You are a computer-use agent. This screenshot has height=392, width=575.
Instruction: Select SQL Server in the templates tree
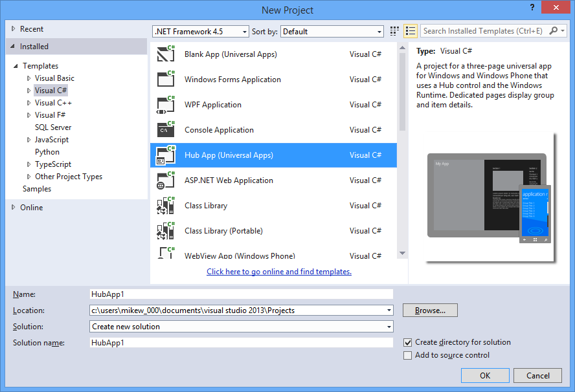pos(53,127)
